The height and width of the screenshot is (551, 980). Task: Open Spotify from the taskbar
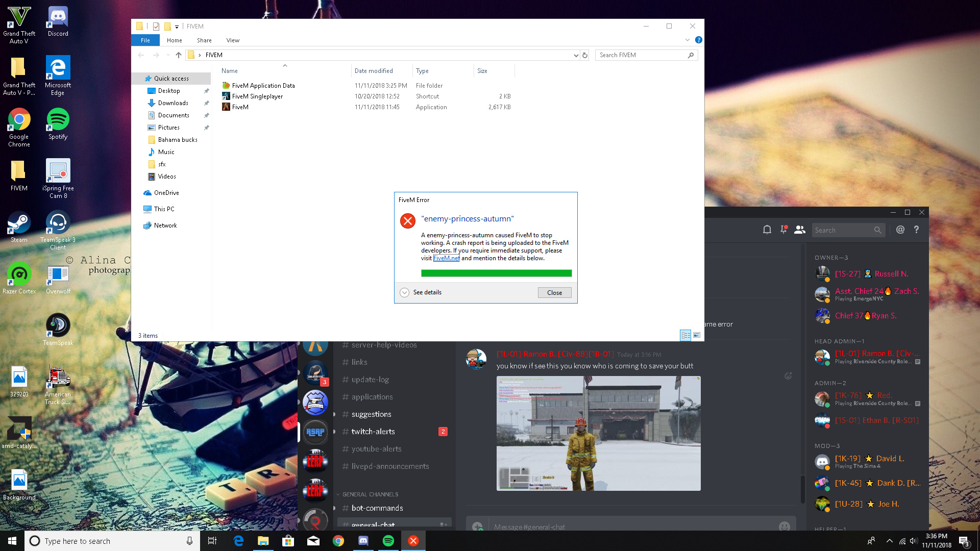pos(388,541)
